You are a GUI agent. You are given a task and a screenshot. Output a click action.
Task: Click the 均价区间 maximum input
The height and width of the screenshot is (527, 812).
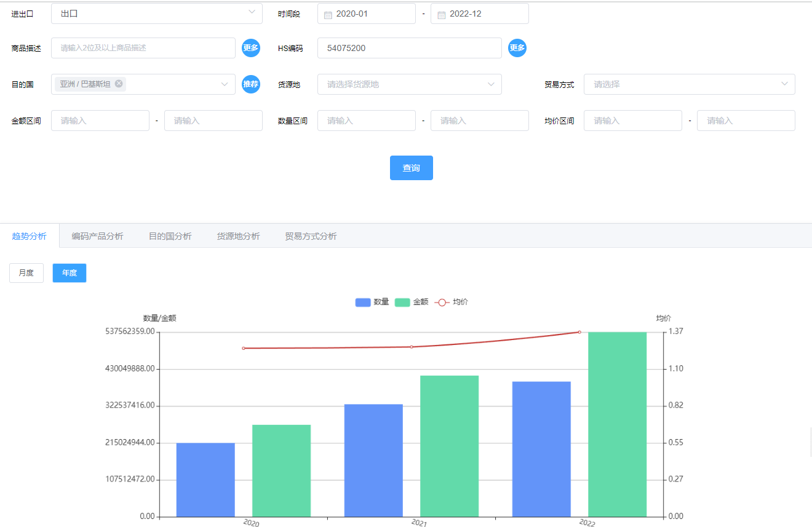746,121
